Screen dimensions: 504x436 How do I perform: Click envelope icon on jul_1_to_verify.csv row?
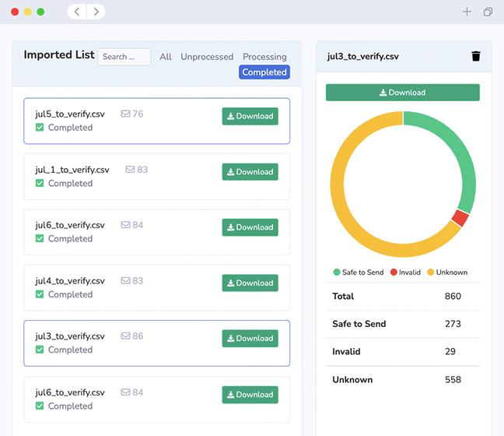[x=130, y=169]
